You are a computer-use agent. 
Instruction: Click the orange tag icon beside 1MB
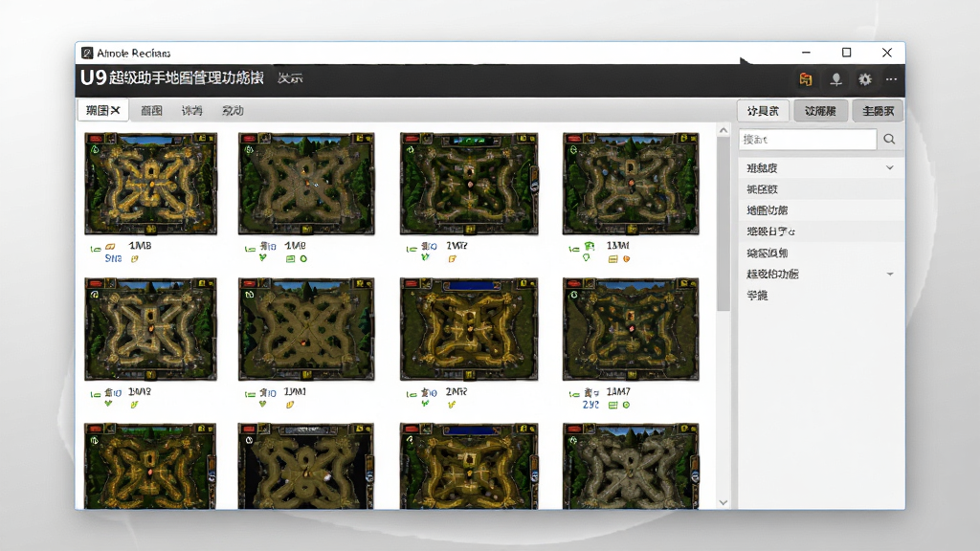click(111, 247)
